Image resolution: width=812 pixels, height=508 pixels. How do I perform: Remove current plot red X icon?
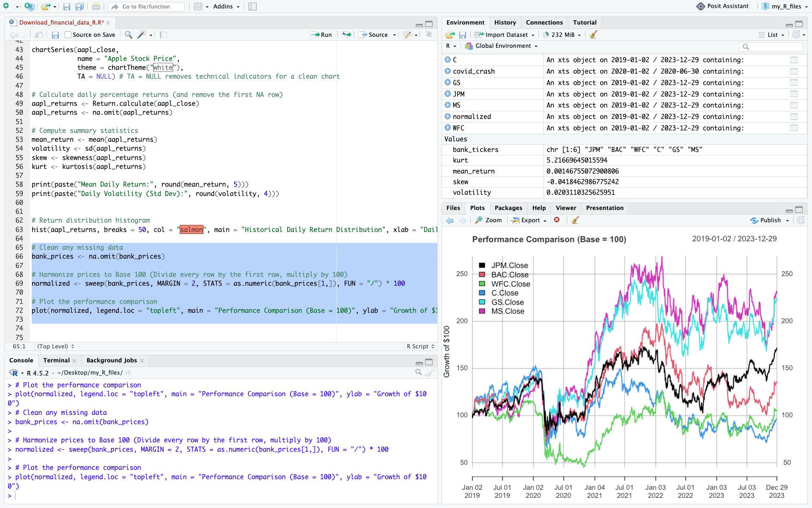tap(557, 220)
